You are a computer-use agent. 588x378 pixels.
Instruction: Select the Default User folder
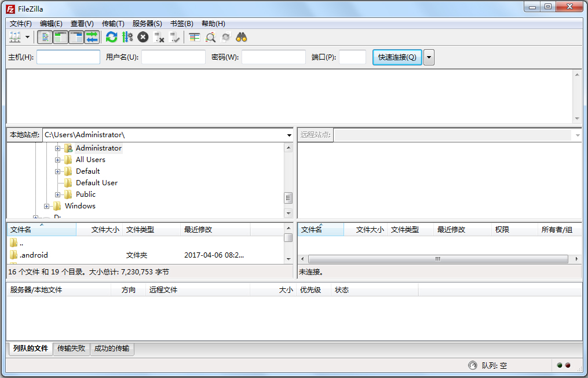(x=96, y=183)
